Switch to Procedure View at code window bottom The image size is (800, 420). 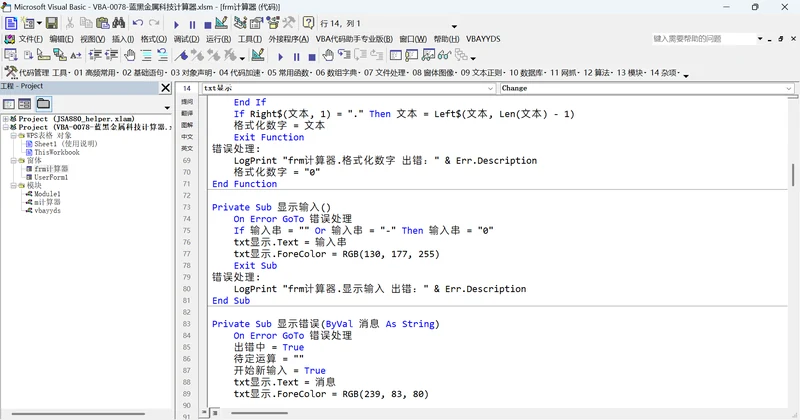point(204,412)
